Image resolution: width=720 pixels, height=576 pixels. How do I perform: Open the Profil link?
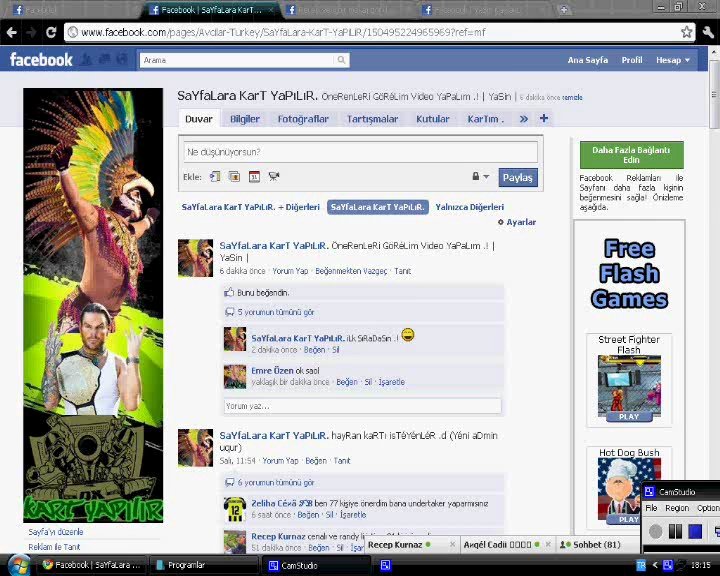632,60
